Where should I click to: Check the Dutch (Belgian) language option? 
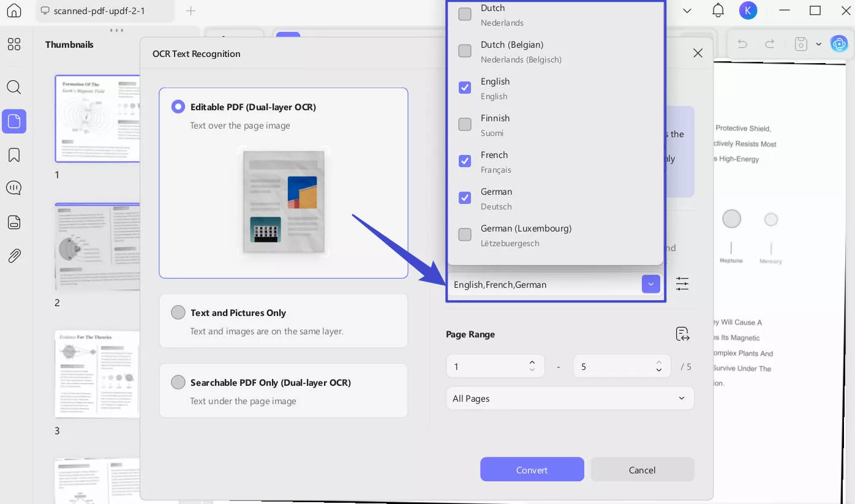coord(465,51)
